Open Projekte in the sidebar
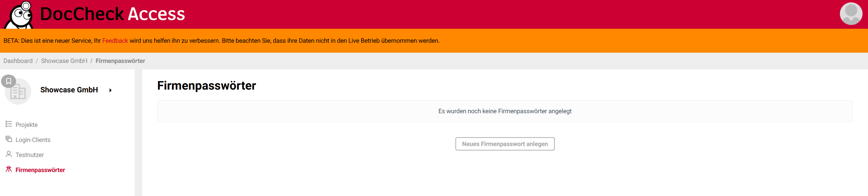The image size is (868, 196). [26, 125]
